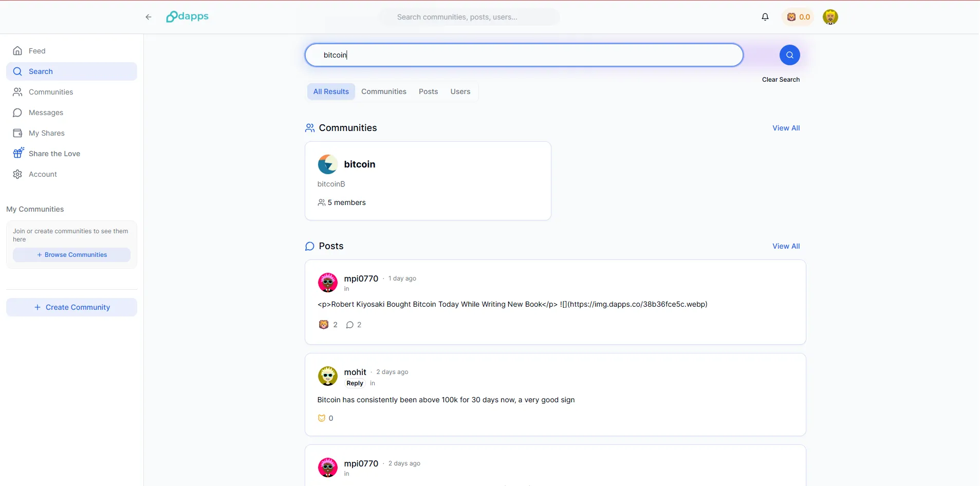The image size is (980, 486).
Task: Open mohit's username link
Action: (355, 372)
